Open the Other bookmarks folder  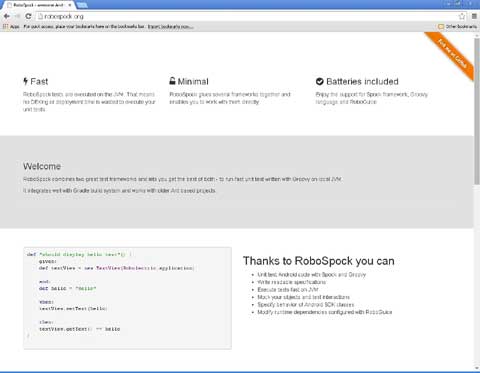(457, 27)
